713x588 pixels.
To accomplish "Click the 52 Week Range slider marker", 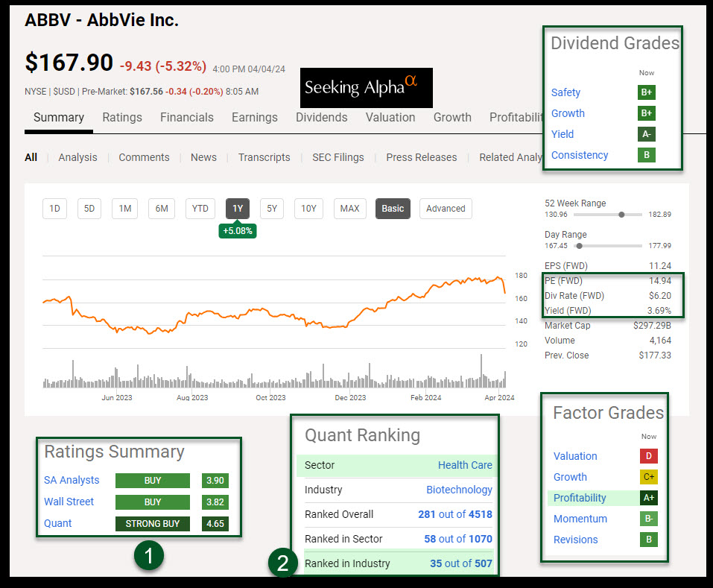I will 621,215.
